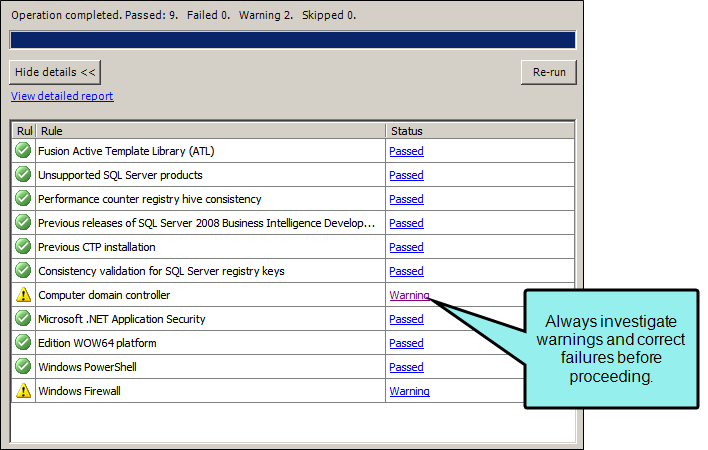Collapse results with Hide details button
The height and width of the screenshot is (450, 708).
pos(55,72)
